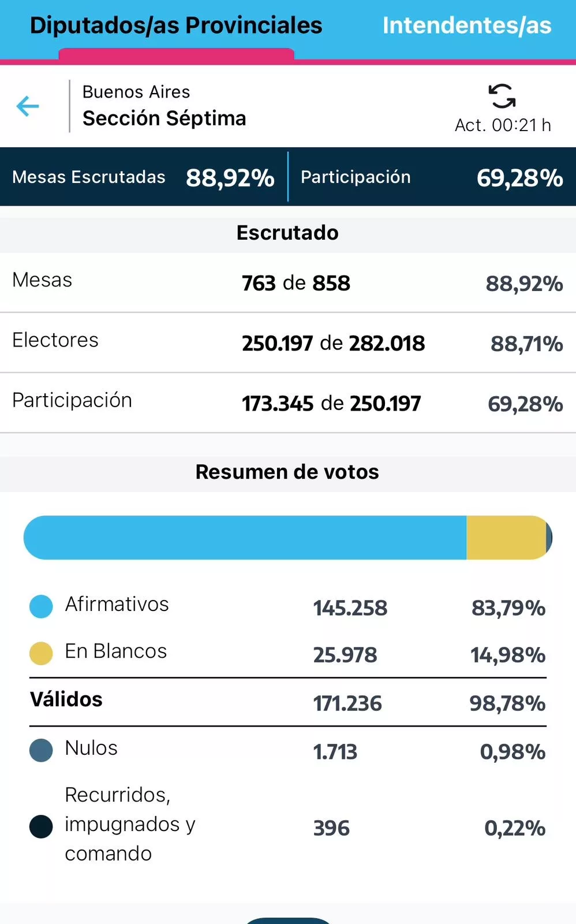Click the Válidos total row
The height and width of the screenshot is (924, 576).
(287, 702)
